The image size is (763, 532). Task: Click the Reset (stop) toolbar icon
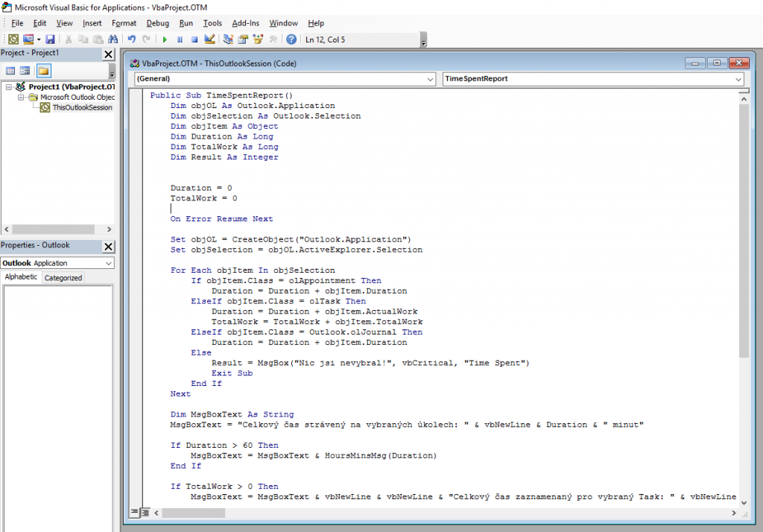coord(194,39)
